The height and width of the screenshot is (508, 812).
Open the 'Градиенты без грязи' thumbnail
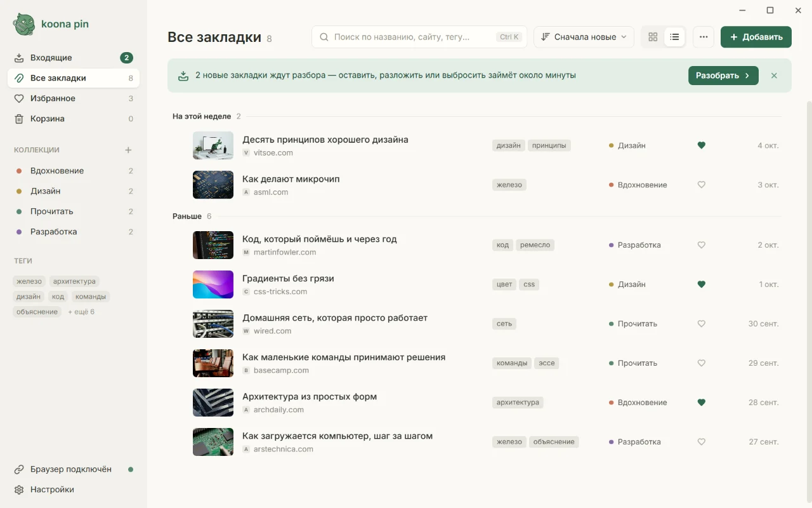[x=213, y=284]
